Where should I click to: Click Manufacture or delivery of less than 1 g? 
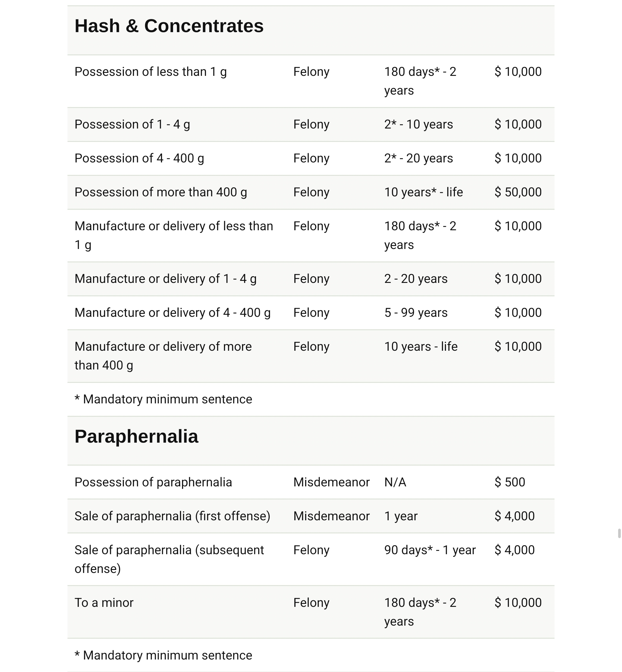point(174,235)
